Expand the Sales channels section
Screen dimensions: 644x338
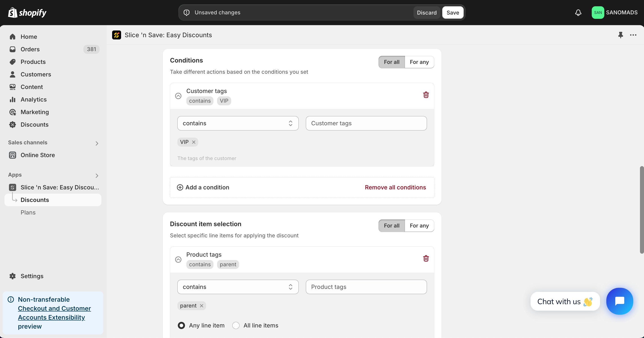pyautogui.click(x=97, y=143)
